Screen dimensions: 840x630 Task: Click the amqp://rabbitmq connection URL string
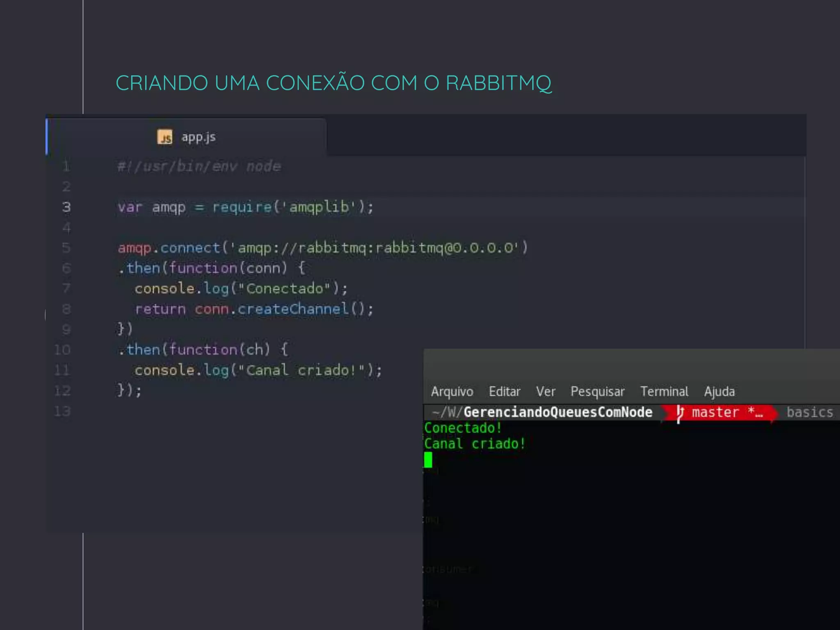coord(374,248)
